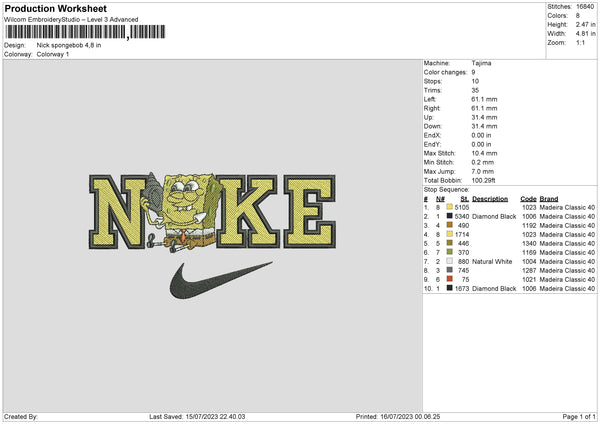Click the green swatch in the 370 stitches row
The height and width of the screenshot is (424, 600).
coord(449,252)
